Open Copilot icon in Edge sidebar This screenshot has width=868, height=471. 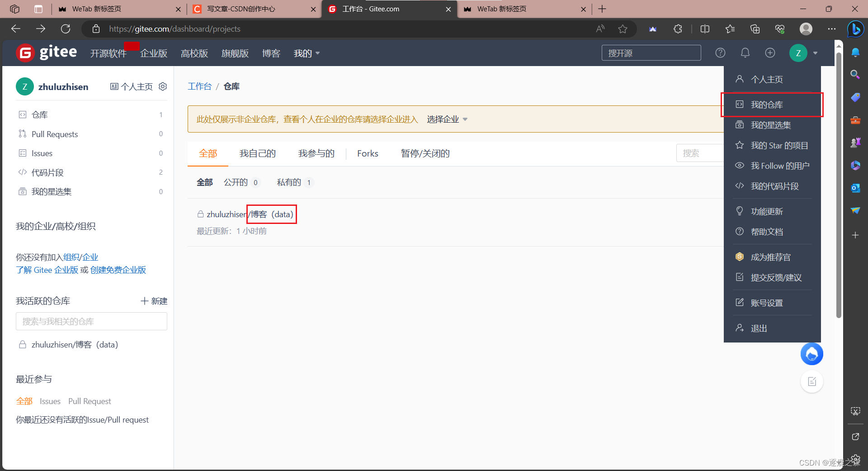855,29
